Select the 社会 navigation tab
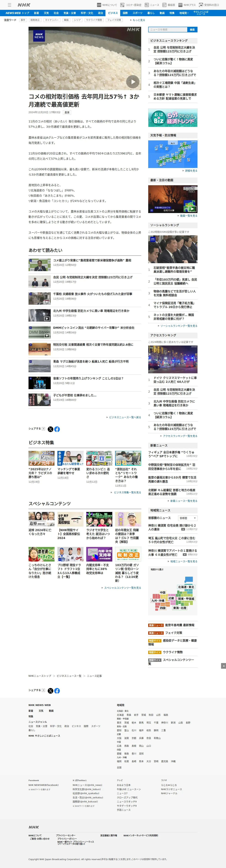 56,13
